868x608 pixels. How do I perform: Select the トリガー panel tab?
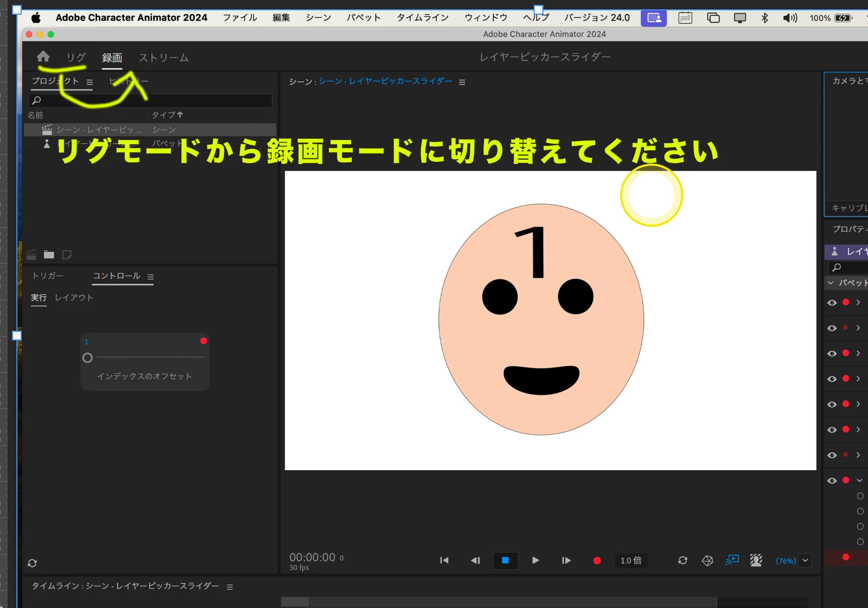48,276
